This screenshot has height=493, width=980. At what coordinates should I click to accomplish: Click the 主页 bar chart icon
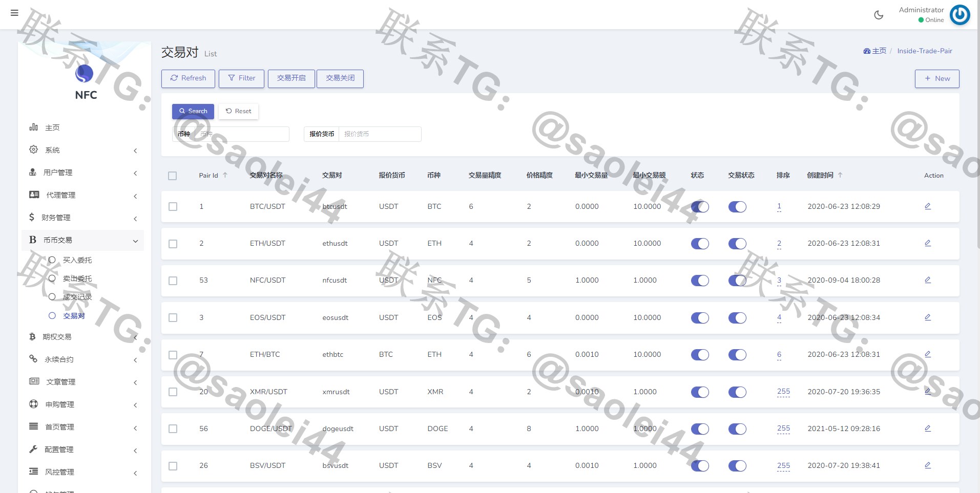34,127
